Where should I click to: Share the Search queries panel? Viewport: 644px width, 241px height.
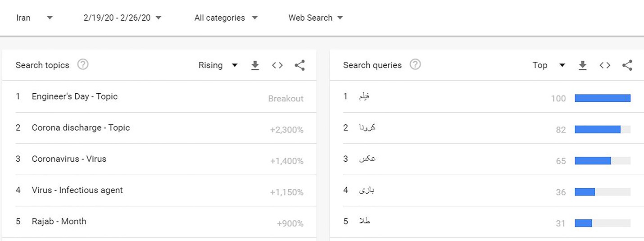pos(627,65)
